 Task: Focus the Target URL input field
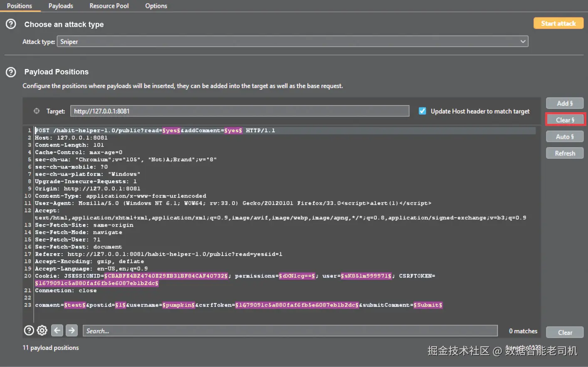coord(240,111)
